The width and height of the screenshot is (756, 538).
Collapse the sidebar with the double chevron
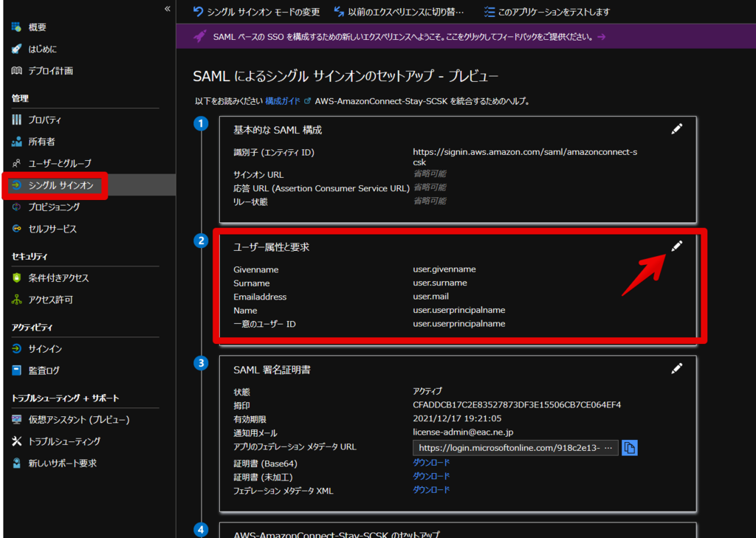168,9
